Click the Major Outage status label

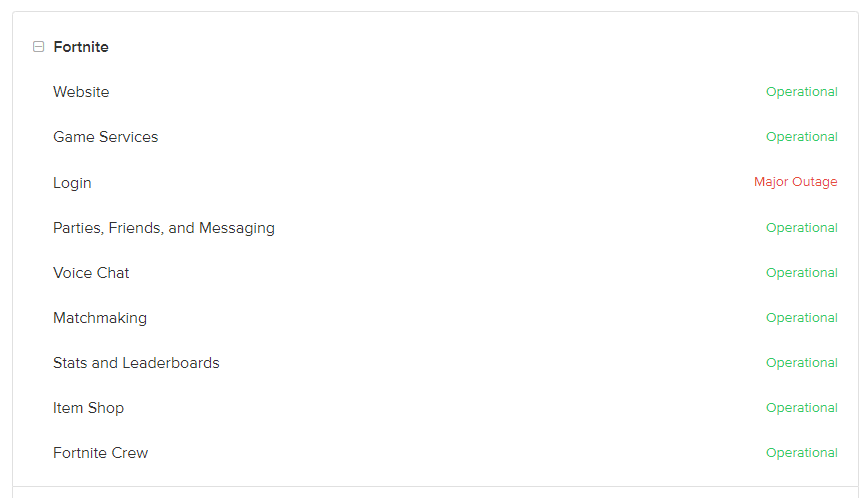795,182
